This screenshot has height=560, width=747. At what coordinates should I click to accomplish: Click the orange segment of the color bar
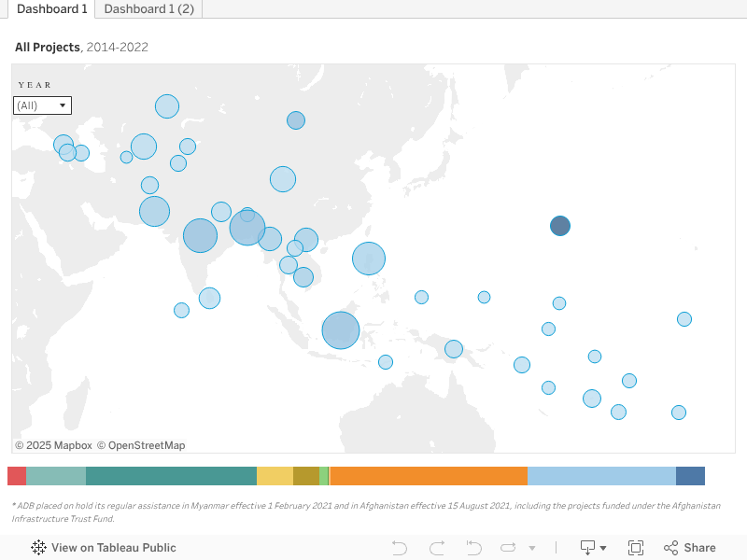point(429,476)
